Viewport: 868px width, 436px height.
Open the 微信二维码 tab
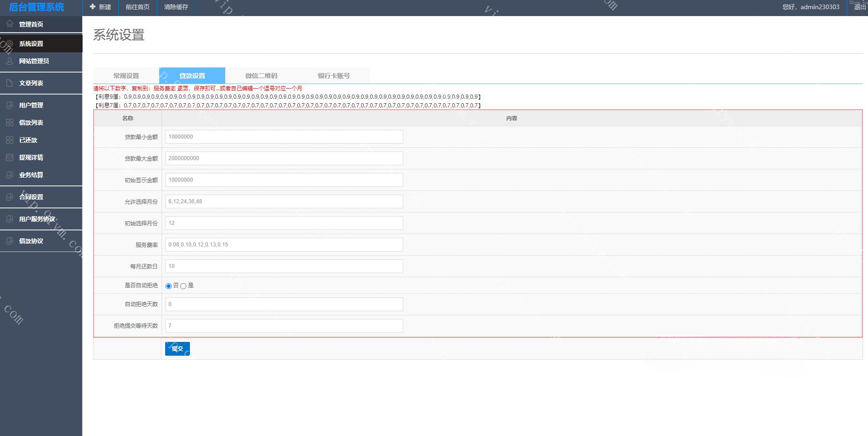point(261,76)
